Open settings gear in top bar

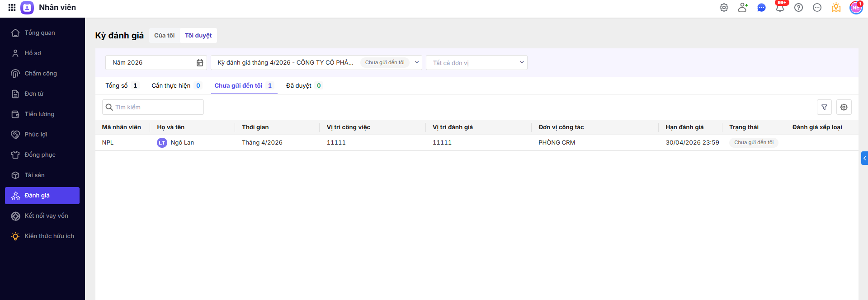tap(724, 8)
